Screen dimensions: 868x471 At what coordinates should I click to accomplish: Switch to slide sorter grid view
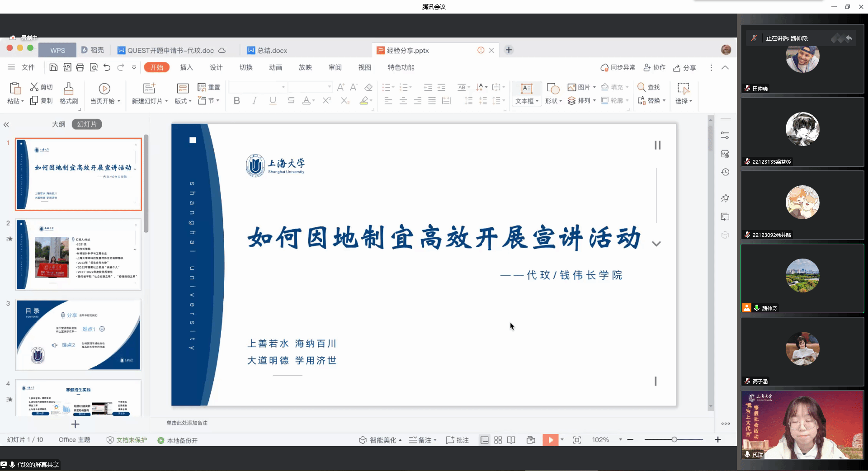click(498, 440)
